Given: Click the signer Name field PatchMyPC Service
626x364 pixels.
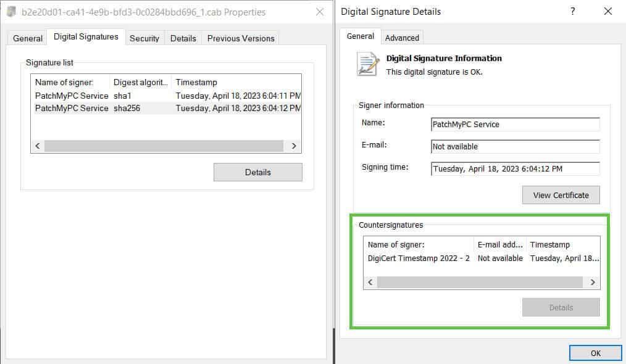Looking at the screenshot, I should tap(515, 124).
